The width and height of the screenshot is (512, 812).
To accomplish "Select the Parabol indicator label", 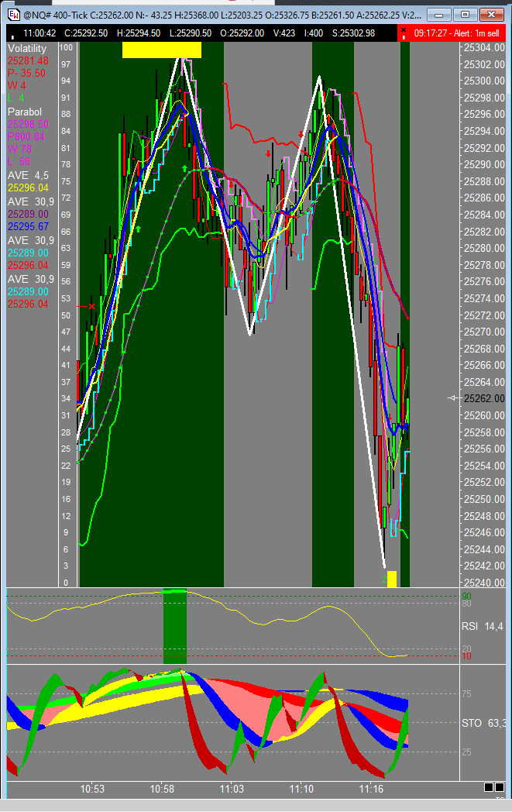I will coord(25,112).
